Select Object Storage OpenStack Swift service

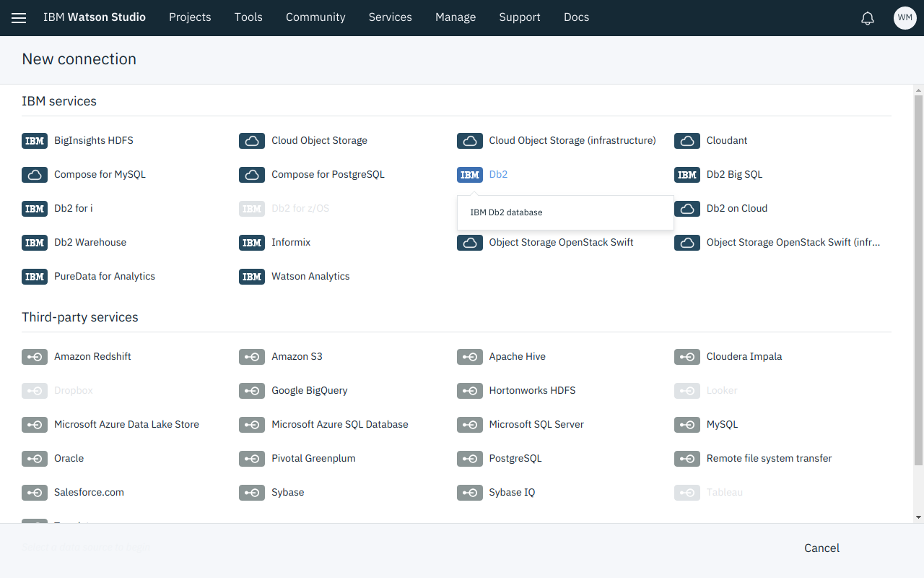(x=561, y=243)
